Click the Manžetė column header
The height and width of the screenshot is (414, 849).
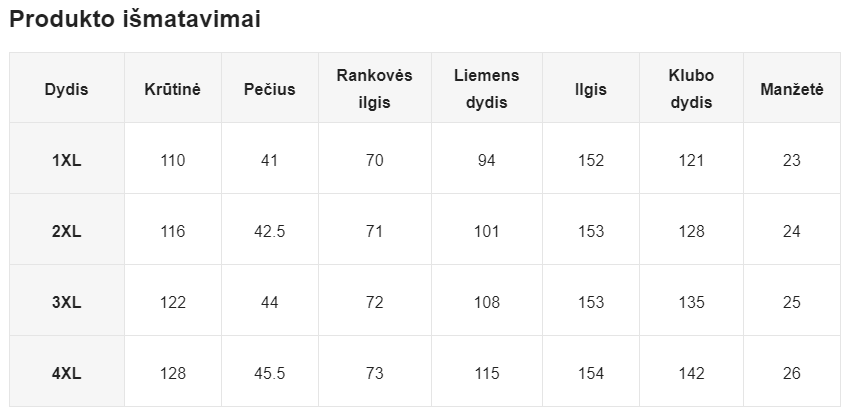(791, 89)
